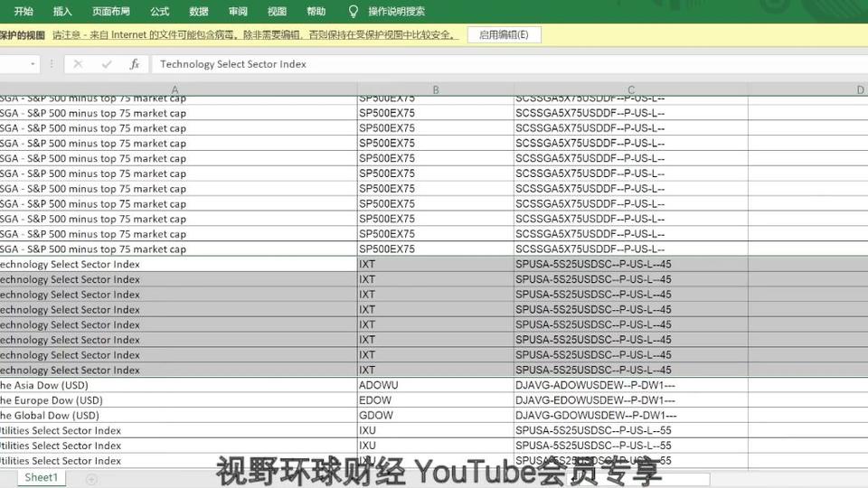The height and width of the screenshot is (488, 868).
Task: Click the lightbulb Tell Me icon
Action: [354, 11]
